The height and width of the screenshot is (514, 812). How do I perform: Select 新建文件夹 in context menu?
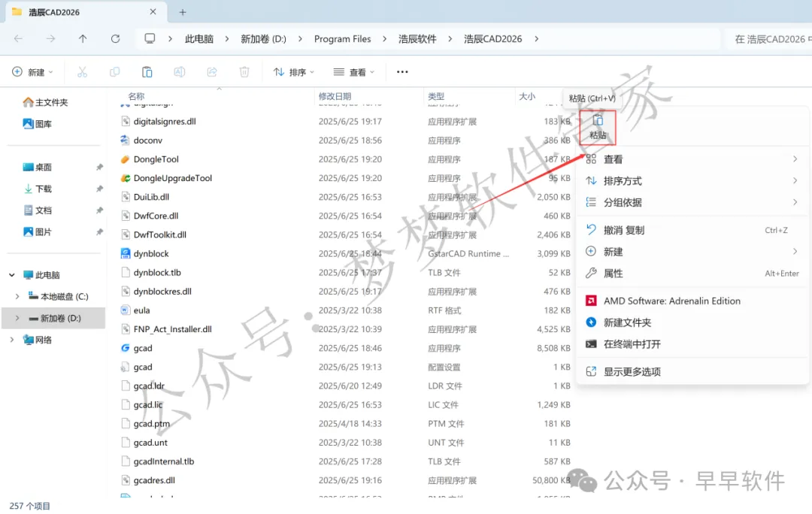692,322
